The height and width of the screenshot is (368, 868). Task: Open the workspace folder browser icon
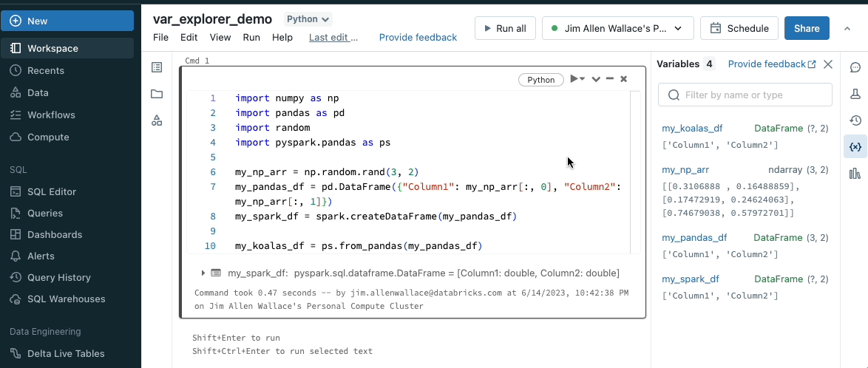(157, 94)
